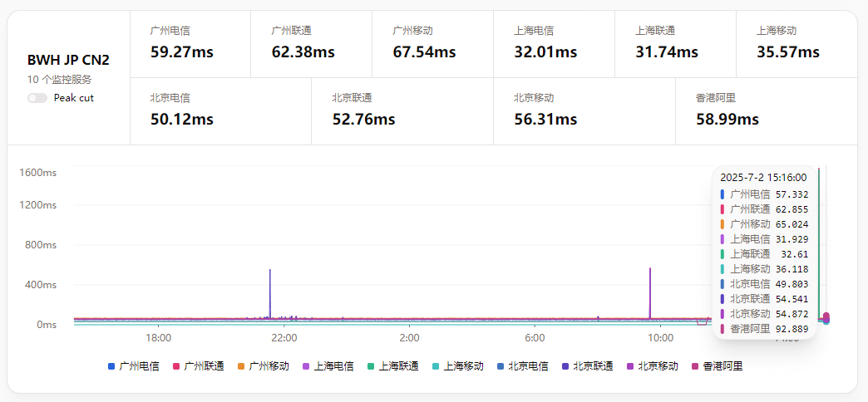Toggle 广州联通 in the chart legend

(x=199, y=365)
